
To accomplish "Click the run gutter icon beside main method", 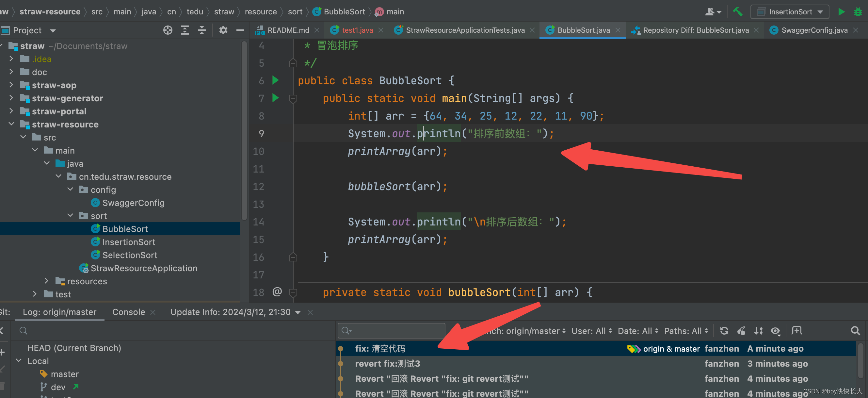I will pyautogui.click(x=275, y=98).
